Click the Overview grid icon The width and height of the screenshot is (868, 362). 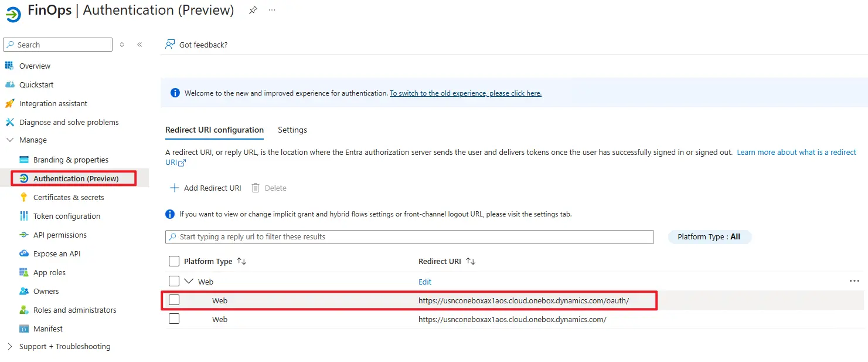(x=9, y=66)
